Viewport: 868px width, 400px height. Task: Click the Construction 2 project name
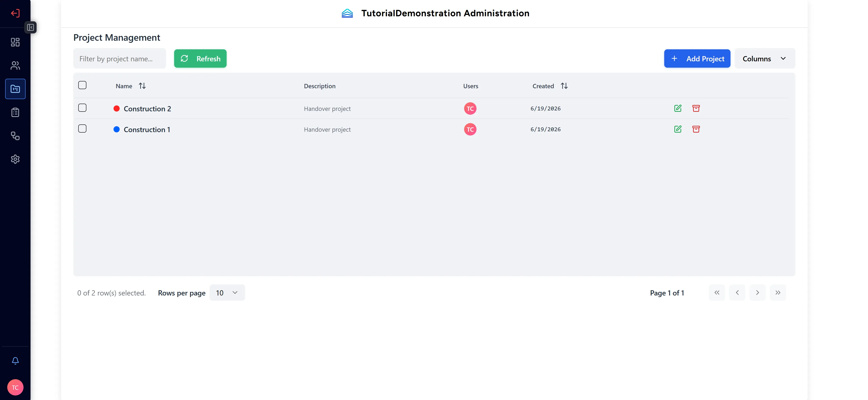click(147, 109)
